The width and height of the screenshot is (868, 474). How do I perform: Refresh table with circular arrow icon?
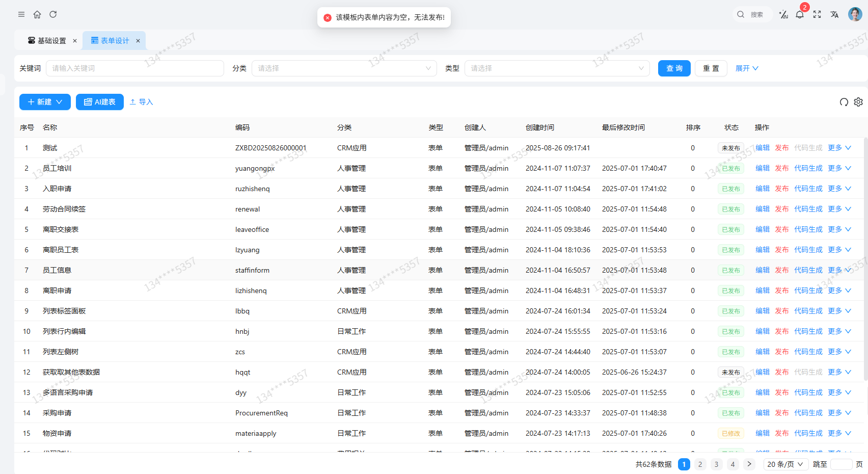(x=844, y=102)
